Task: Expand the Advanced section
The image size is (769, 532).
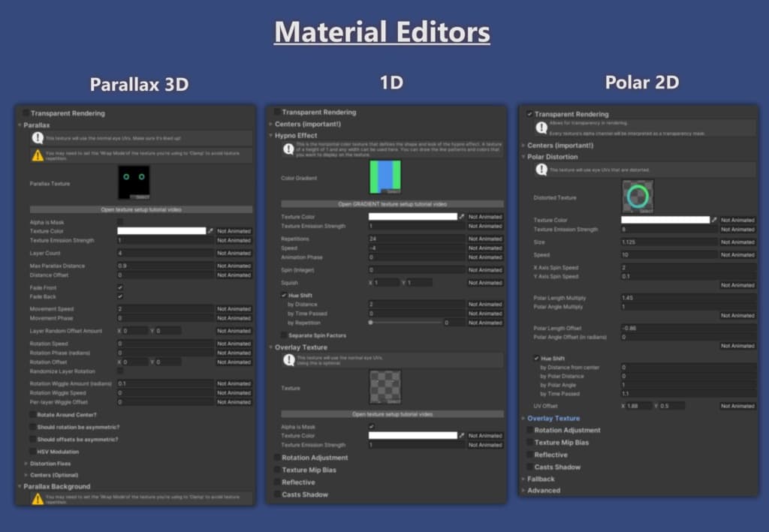Action: (x=523, y=490)
